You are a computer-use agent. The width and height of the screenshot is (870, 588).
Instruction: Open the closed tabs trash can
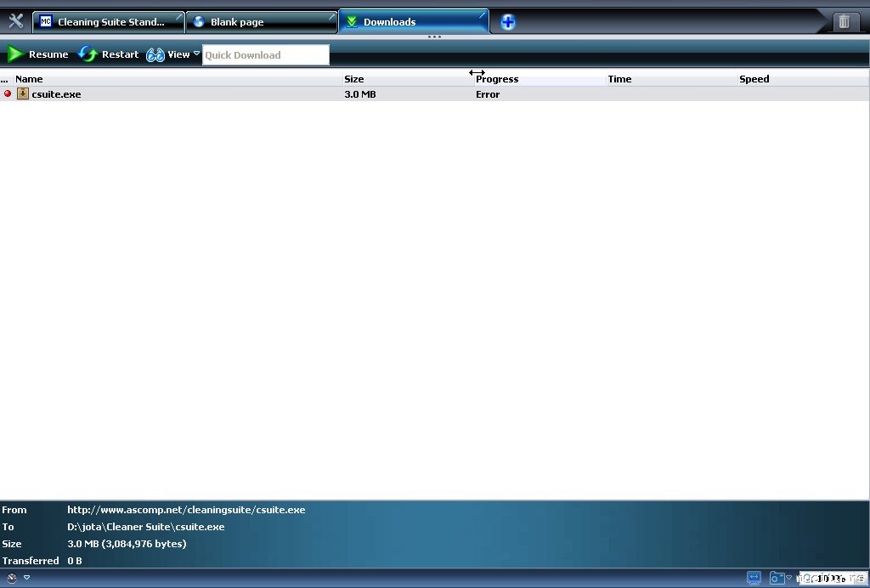coord(844,21)
